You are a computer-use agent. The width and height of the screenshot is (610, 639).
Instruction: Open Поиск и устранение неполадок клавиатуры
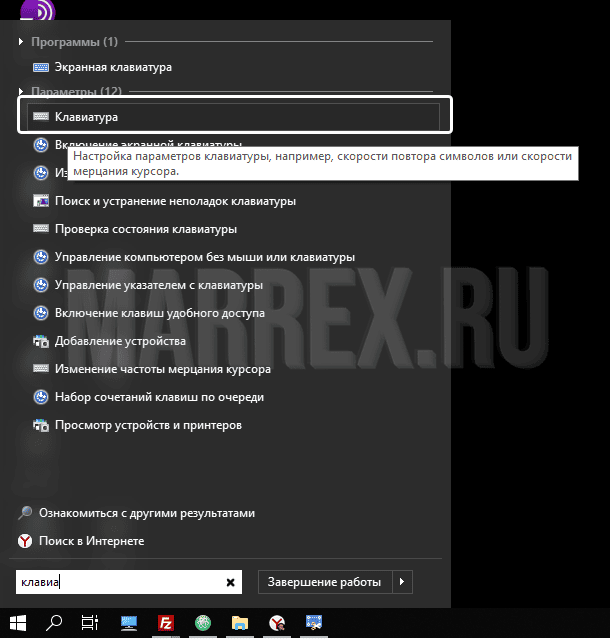(x=176, y=201)
